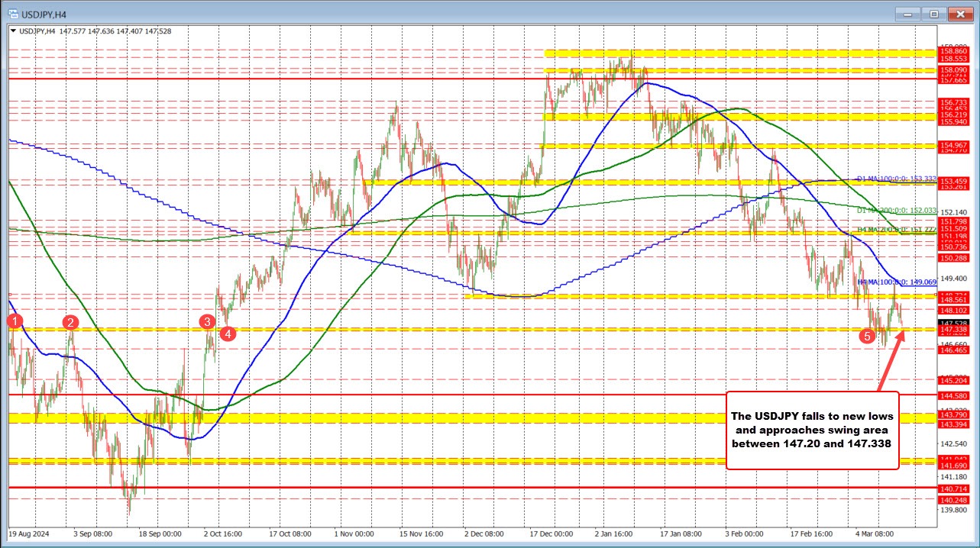The width and height of the screenshot is (980, 548).
Task: Click the 140.248 price level label
Action: pyautogui.click(x=954, y=498)
